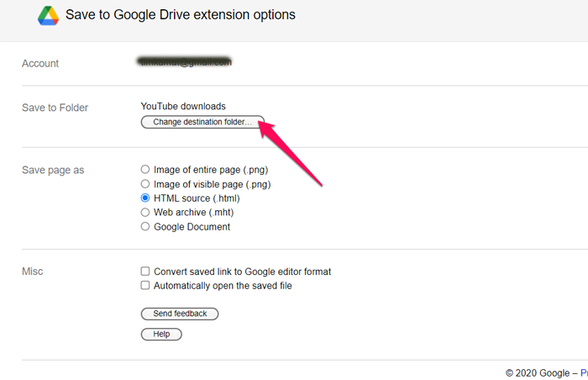Click the blurred account email address
Image resolution: width=588 pixels, height=380 pixels.
(184, 62)
